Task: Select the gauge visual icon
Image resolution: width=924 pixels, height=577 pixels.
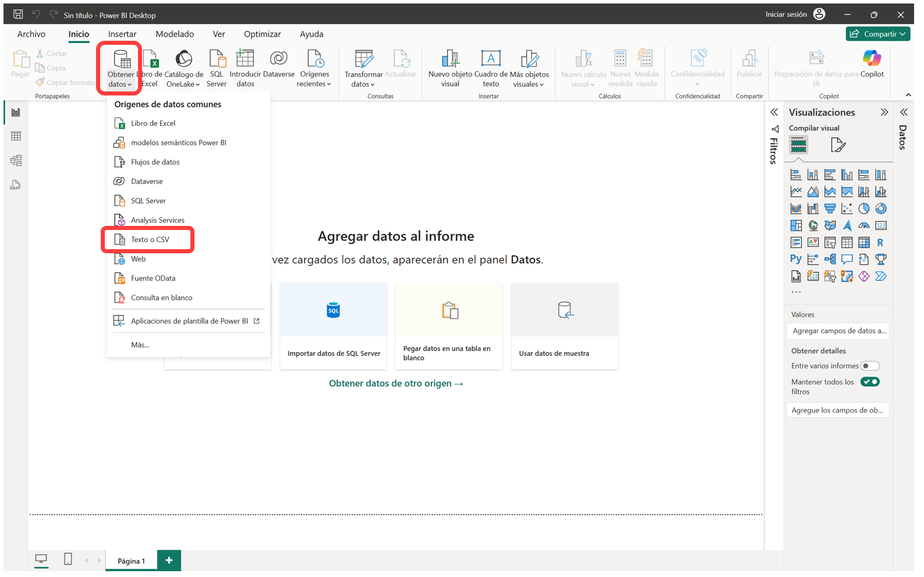Action: 863,225
